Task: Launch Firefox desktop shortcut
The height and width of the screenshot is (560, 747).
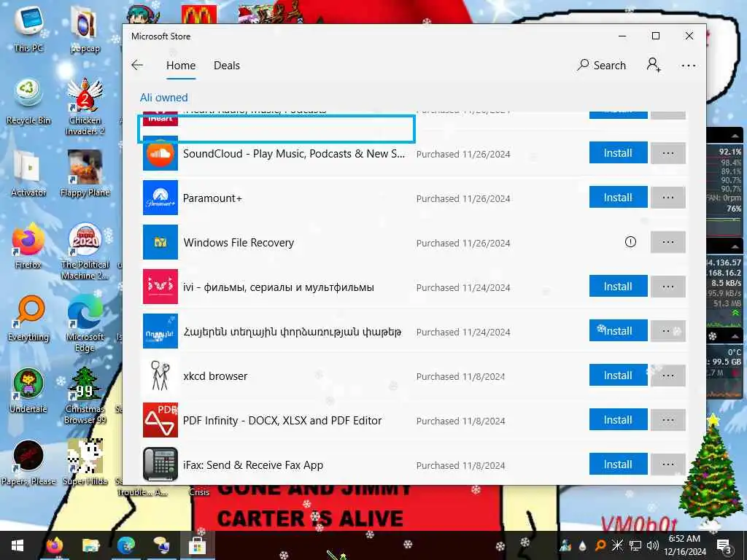Action: [28, 246]
